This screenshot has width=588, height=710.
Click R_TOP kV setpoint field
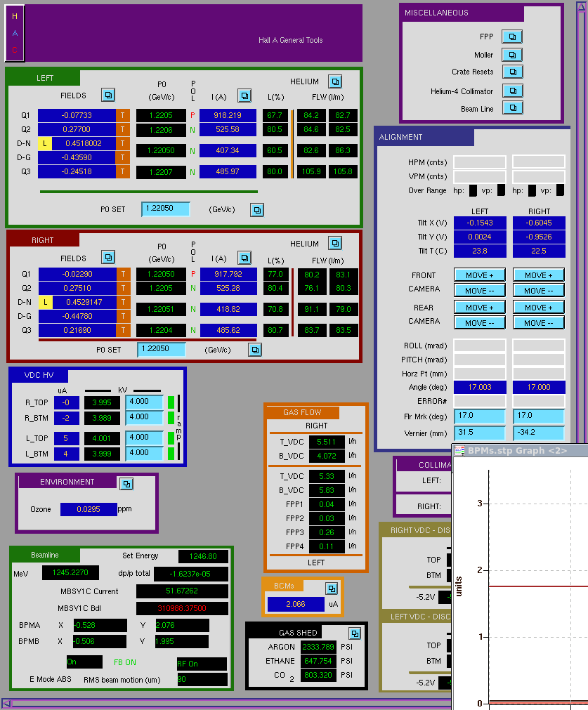coord(144,402)
